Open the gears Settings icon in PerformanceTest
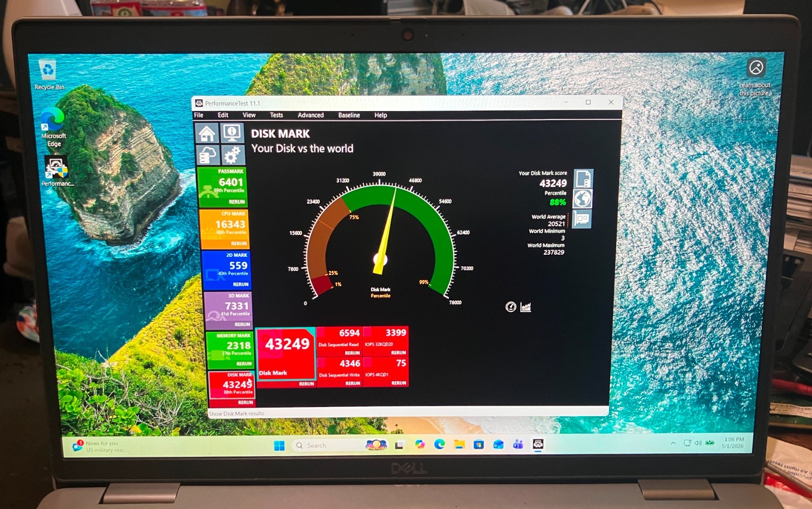Image resolution: width=812 pixels, height=509 pixels. [232, 155]
